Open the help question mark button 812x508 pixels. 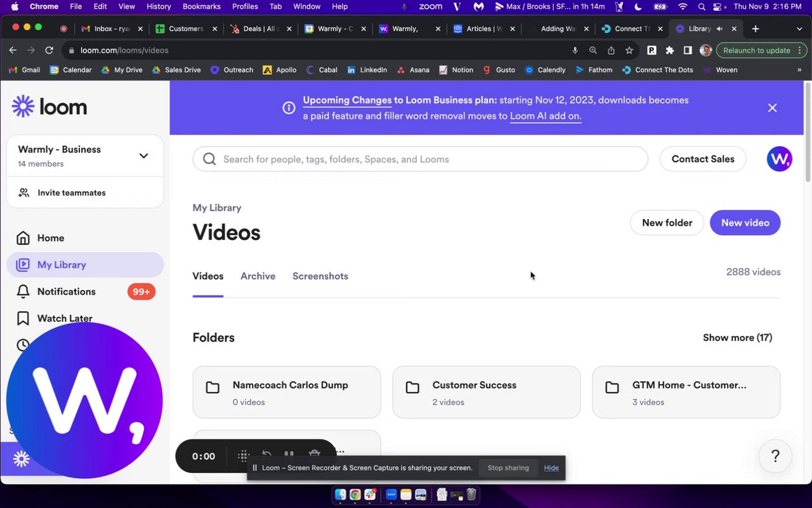pos(775,456)
